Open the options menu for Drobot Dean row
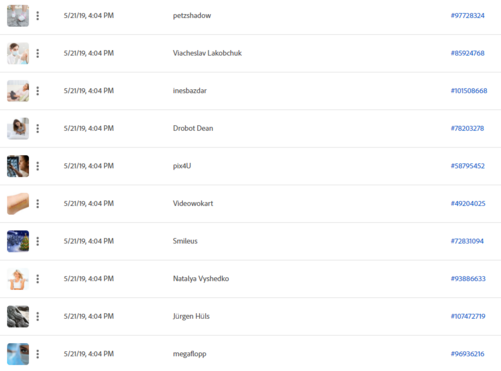The width and height of the screenshot is (501, 371). (38, 128)
